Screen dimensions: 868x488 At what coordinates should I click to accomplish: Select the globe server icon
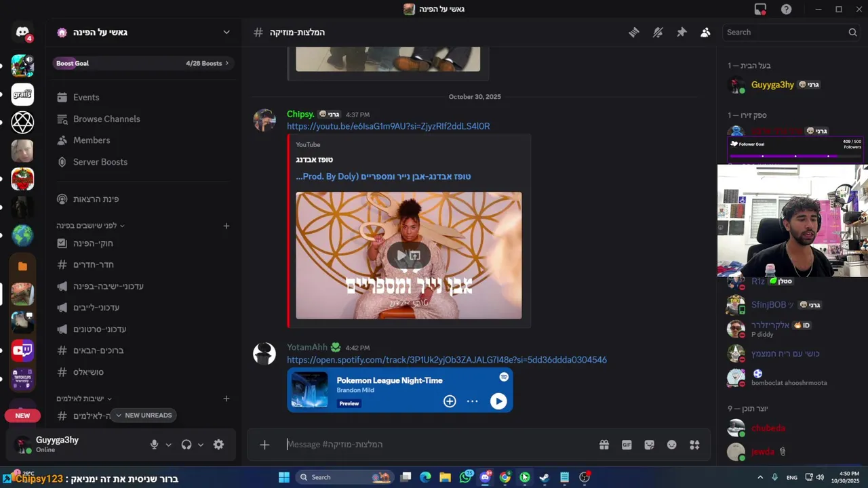pyautogui.click(x=22, y=235)
